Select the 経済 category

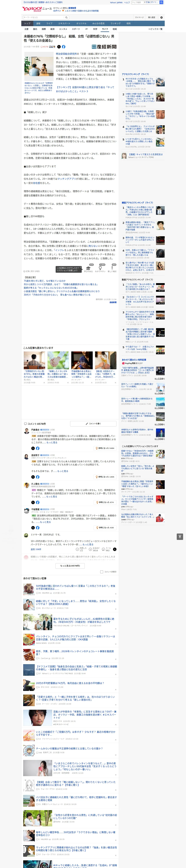coord(52,29)
